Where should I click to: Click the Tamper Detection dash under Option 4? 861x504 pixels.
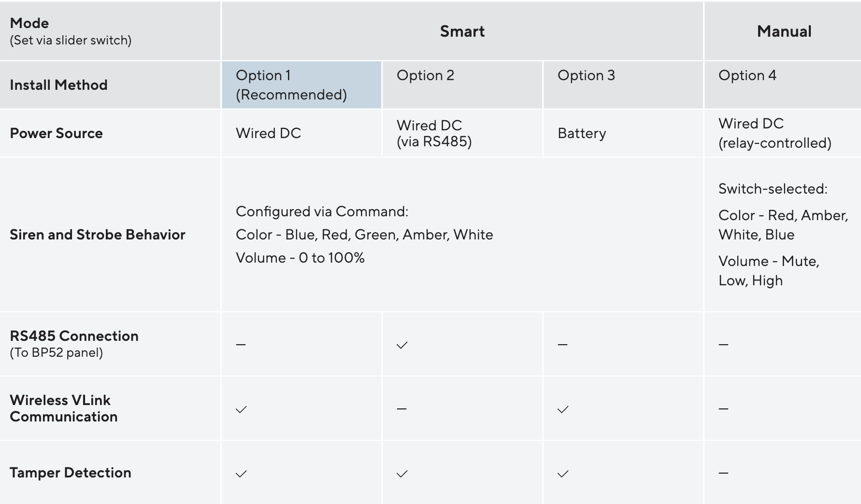(723, 473)
